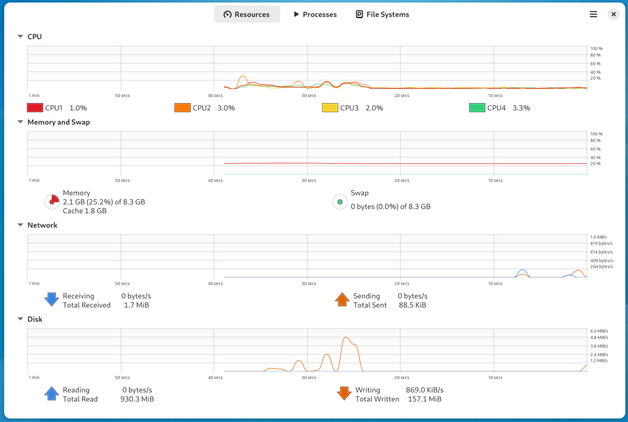This screenshot has width=628, height=422.
Task: Click the 'Memory' label
Action: point(76,193)
